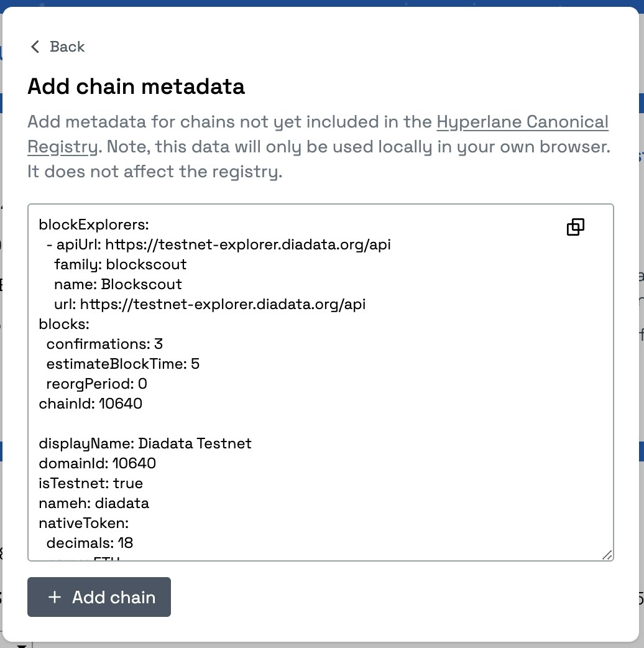Viewport: 644px width, 648px height.
Task: Place cursor on chainId: 10640 line
Action: click(91, 404)
